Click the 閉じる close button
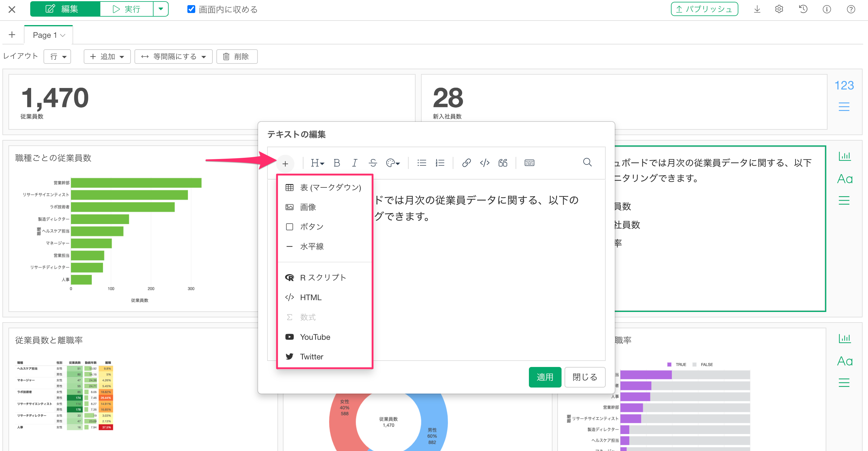Image resolution: width=868 pixels, height=451 pixels. pyautogui.click(x=585, y=377)
